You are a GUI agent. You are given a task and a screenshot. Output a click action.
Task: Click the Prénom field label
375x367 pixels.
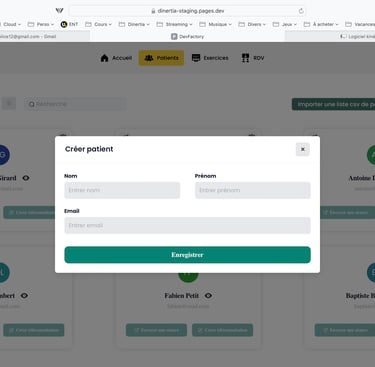(205, 176)
